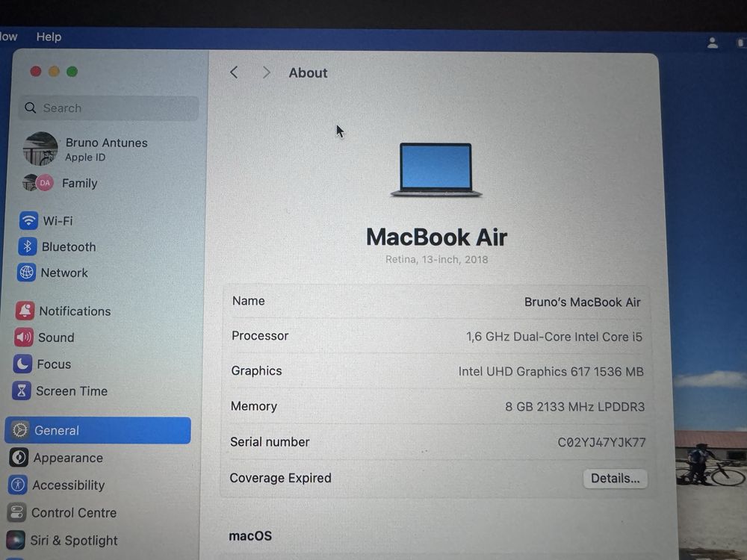Click into the Search field
Screen dimensions: 747x560
coord(108,108)
